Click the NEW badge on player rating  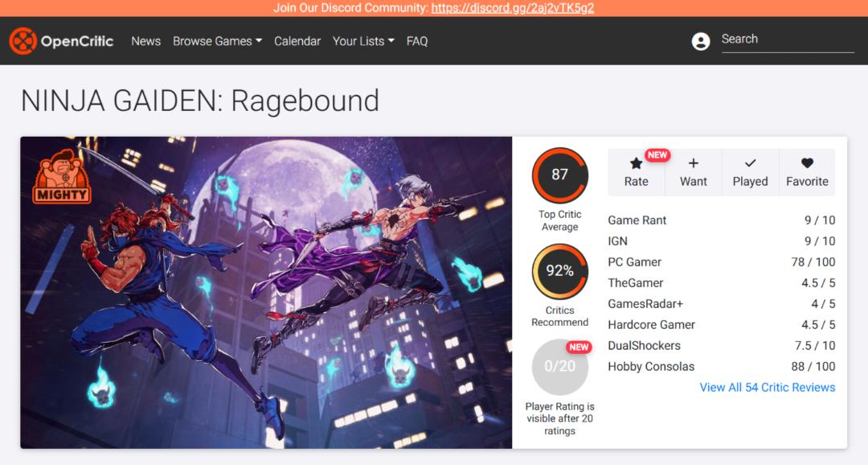[579, 347]
